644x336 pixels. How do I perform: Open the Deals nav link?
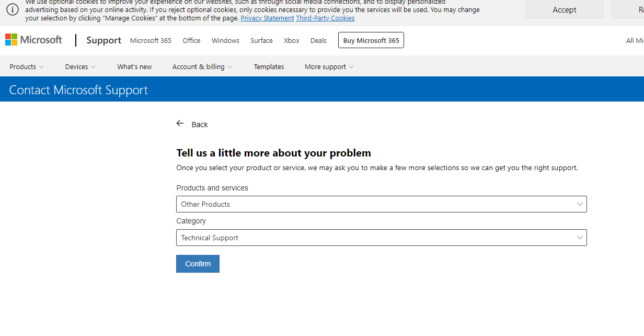coord(318,40)
